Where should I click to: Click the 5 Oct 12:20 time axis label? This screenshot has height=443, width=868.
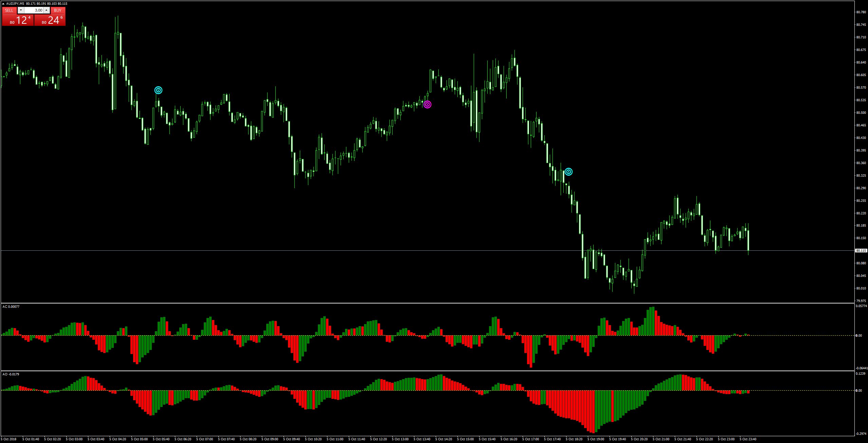[378, 439]
